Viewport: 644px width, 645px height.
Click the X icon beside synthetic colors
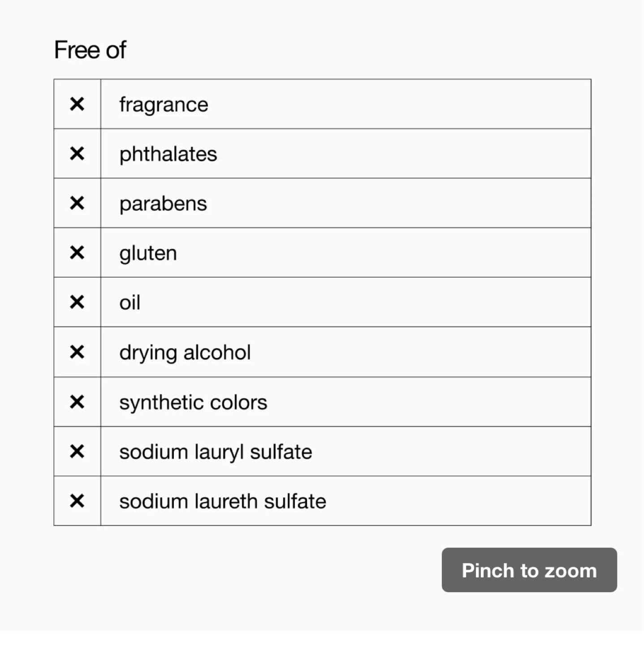click(x=77, y=402)
